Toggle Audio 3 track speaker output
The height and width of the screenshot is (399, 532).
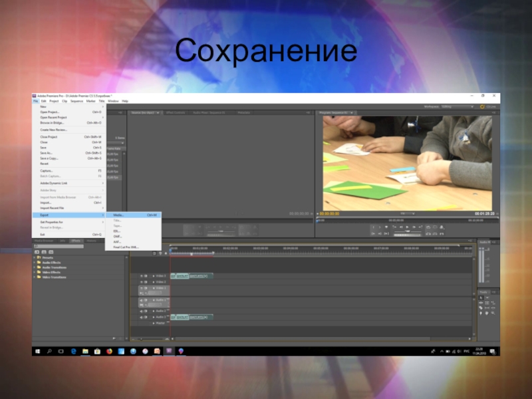[x=142, y=317]
